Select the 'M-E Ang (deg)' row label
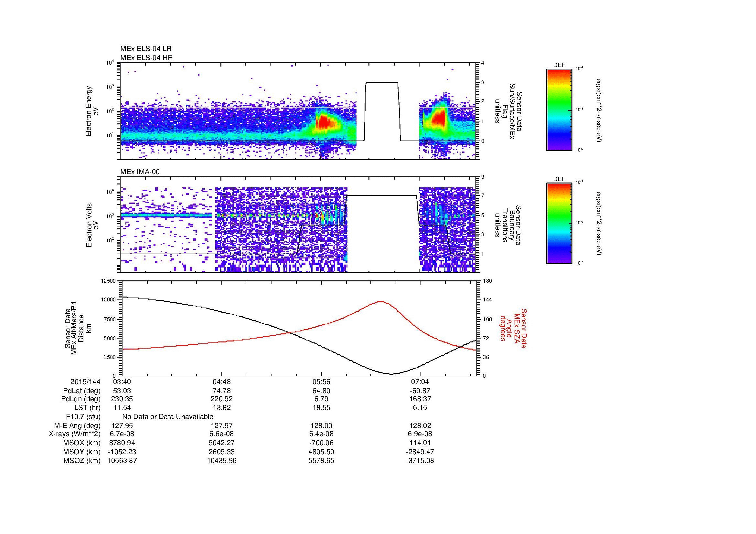Viewport: 756px width, 534px height. (77, 426)
